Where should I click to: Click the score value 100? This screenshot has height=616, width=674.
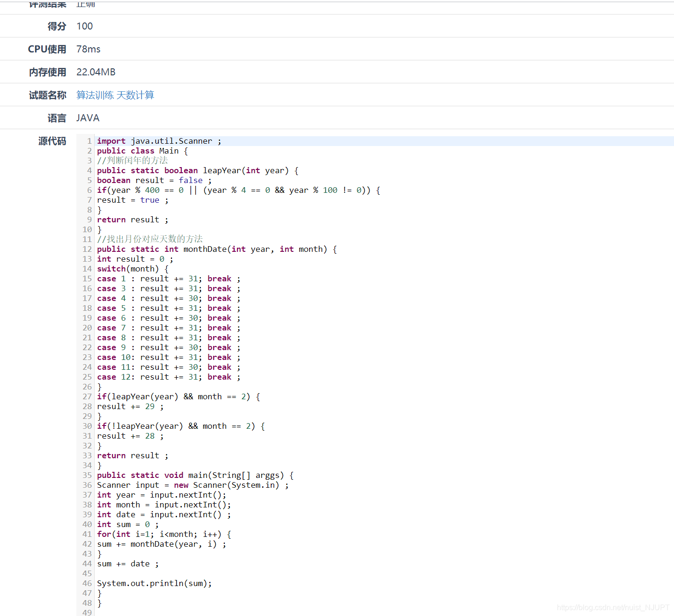(x=85, y=26)
